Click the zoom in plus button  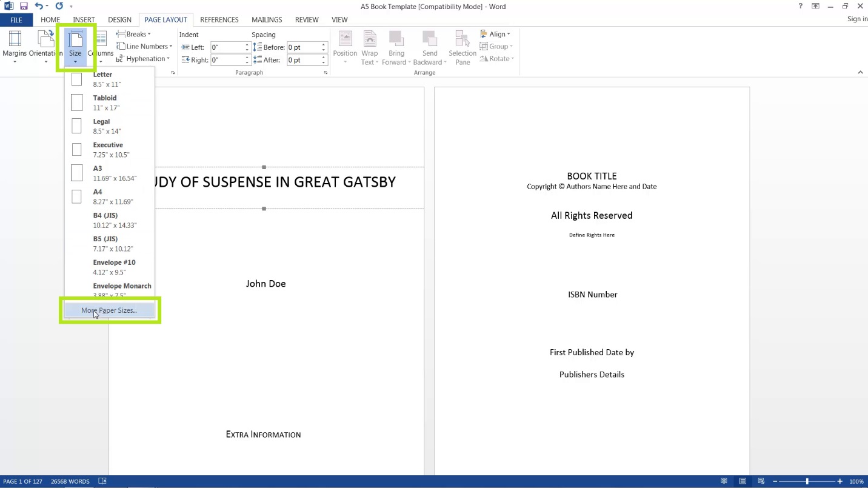pos(840,481)
